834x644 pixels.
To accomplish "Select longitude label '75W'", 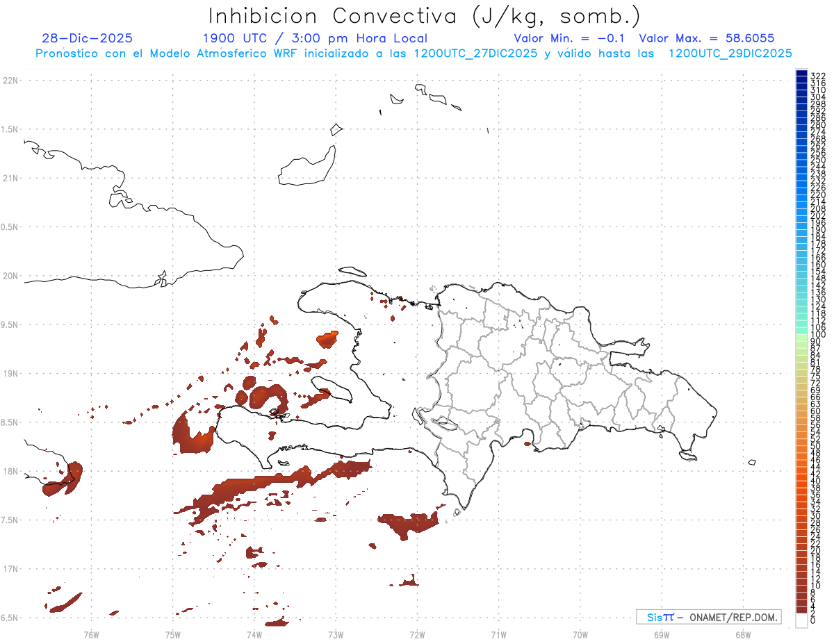I will [173, 634].
